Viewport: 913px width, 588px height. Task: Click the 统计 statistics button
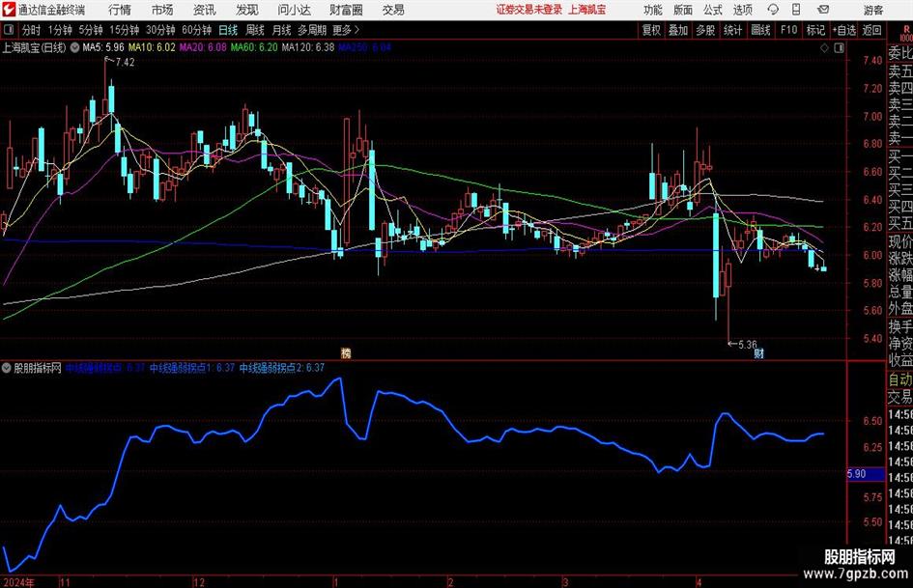(x=733, y=30)
